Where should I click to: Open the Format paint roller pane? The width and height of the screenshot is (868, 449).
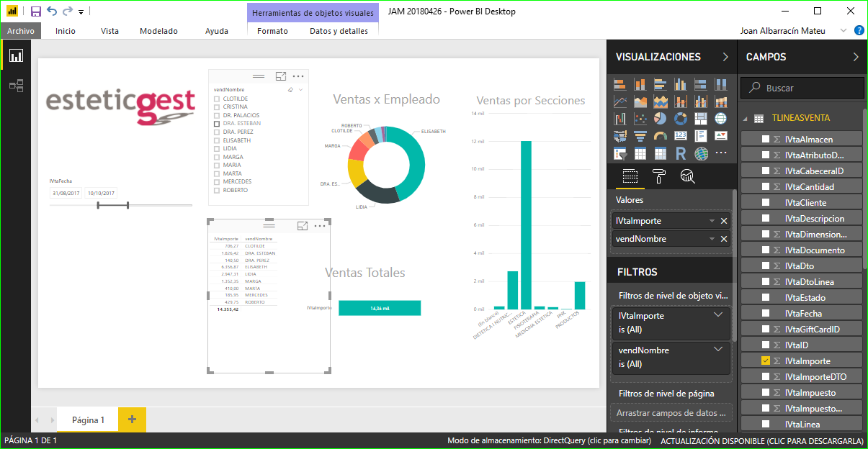658,176
